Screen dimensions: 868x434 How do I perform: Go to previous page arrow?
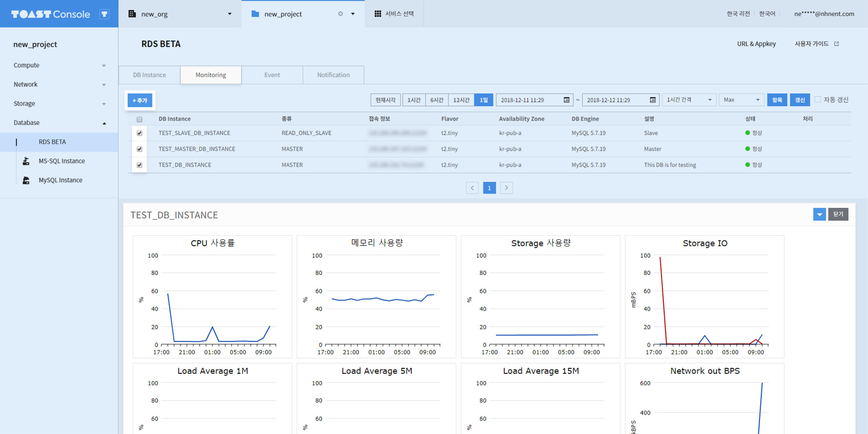coord(472,188)
